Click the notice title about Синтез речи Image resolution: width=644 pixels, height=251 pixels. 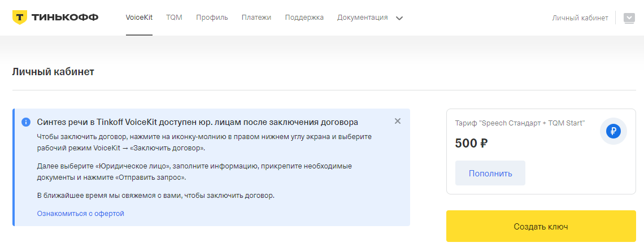pyautogui.click(x=198, y=122)
